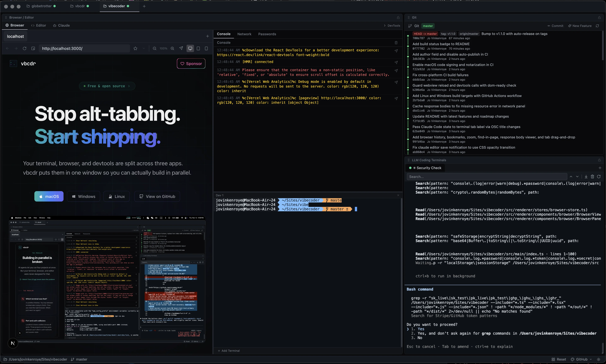The width and height of the screenshot is (606, 364).
Task: Open the View on GitHub link
Action: (x=157, y=196)
